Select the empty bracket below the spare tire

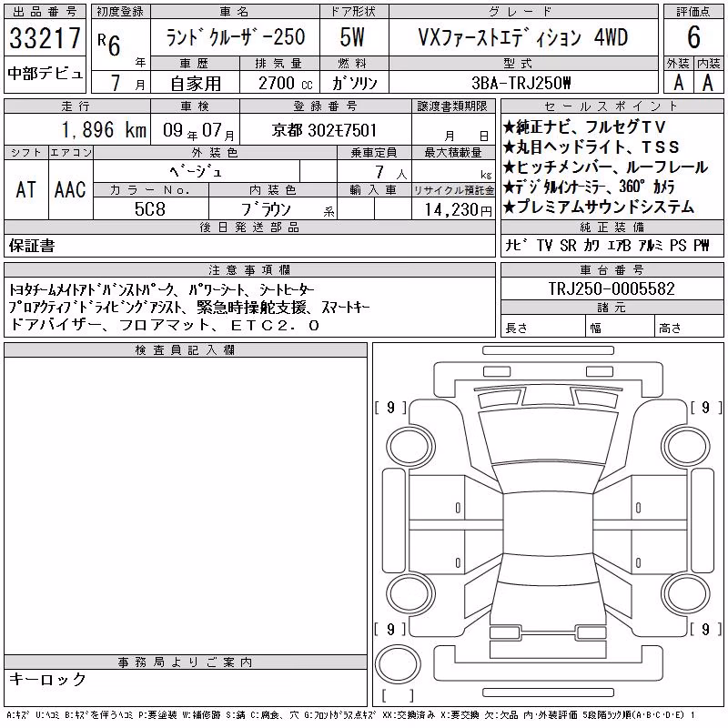click(398, 696)
